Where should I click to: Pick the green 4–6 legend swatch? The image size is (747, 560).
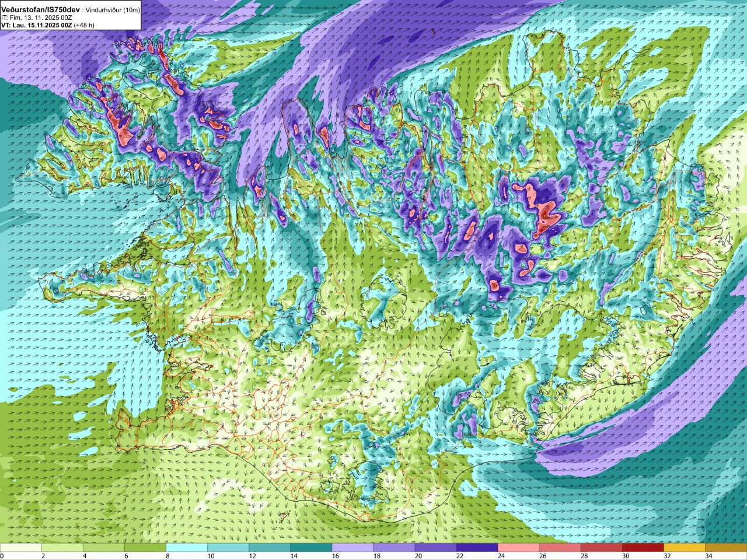tap(104, 548)
